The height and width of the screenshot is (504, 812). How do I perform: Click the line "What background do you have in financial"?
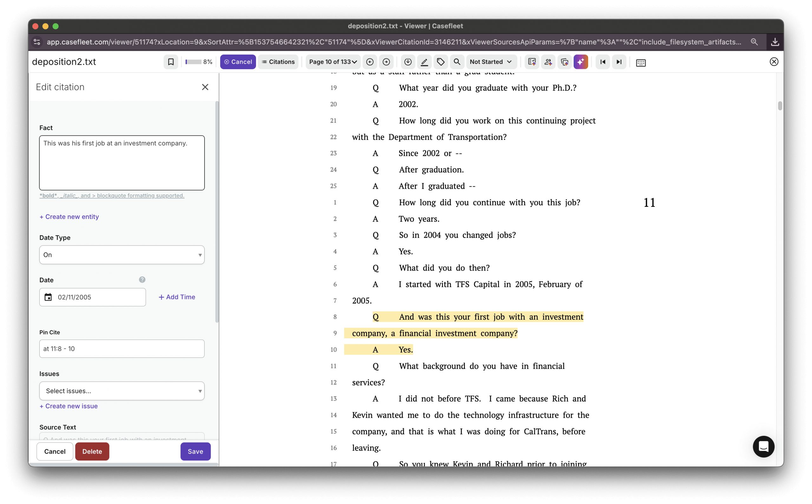click(x=482, y=366)
